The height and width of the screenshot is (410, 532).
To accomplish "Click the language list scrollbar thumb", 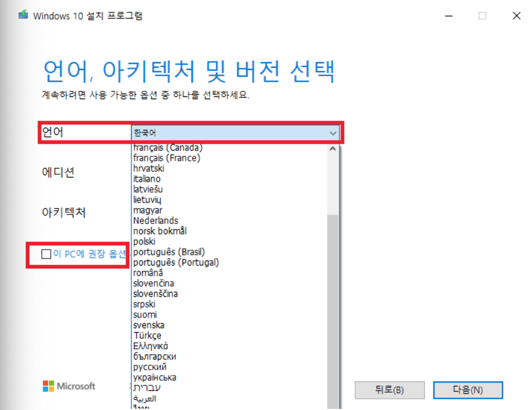I will pos(333,311).
